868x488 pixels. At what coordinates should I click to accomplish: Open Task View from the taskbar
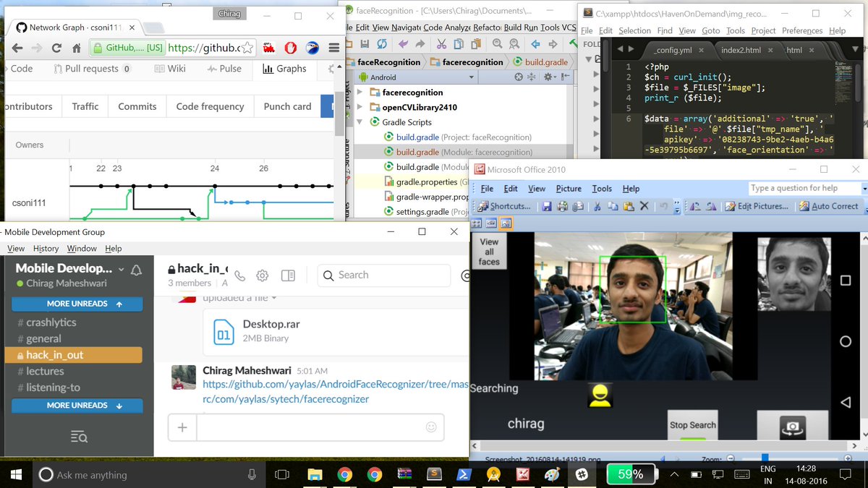(282, 475)
